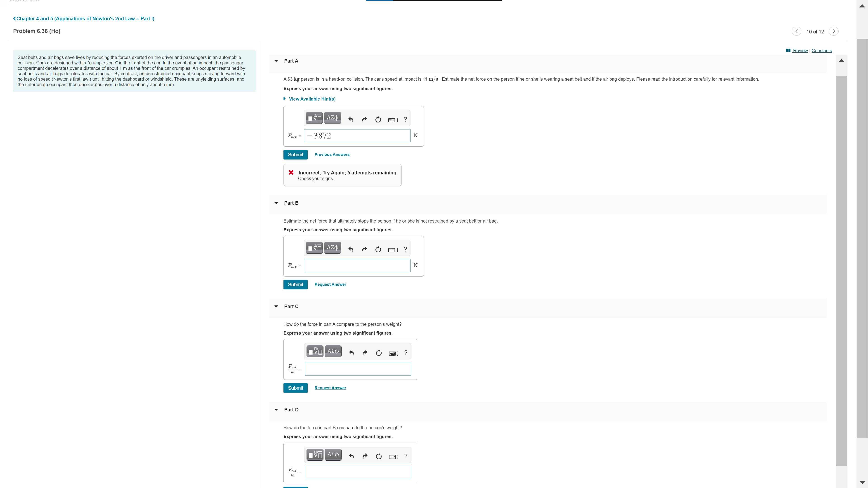Click the reset icon in Part A toolbar

point(378,119)
